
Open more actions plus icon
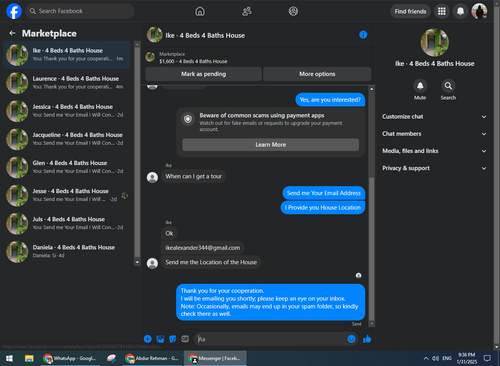pyautogui.click(x=148, y=339)
